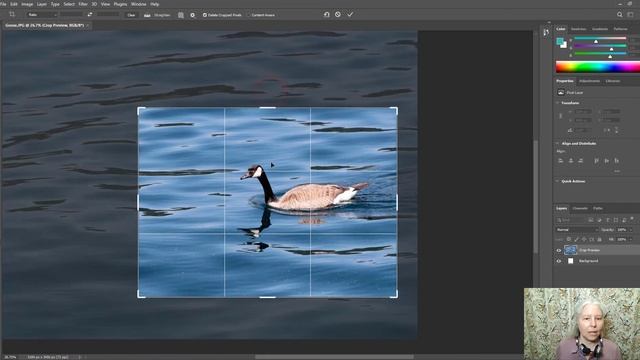This screenshot has width=640, height=360.
Task: Open the search magnifier icon
Action: tap(620, 15)
